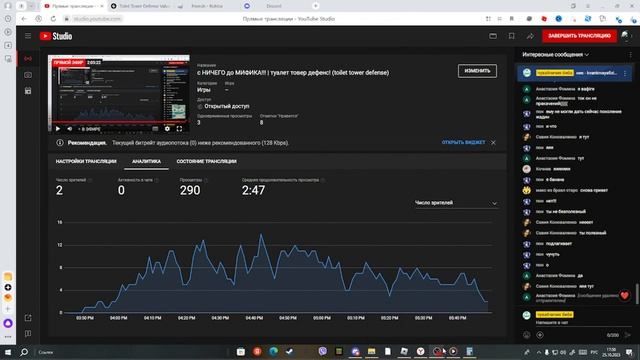Open the emoji picker in chat
Image resolution: width=640 pixels, height=360 pixels.
click(x=527, y=335)
